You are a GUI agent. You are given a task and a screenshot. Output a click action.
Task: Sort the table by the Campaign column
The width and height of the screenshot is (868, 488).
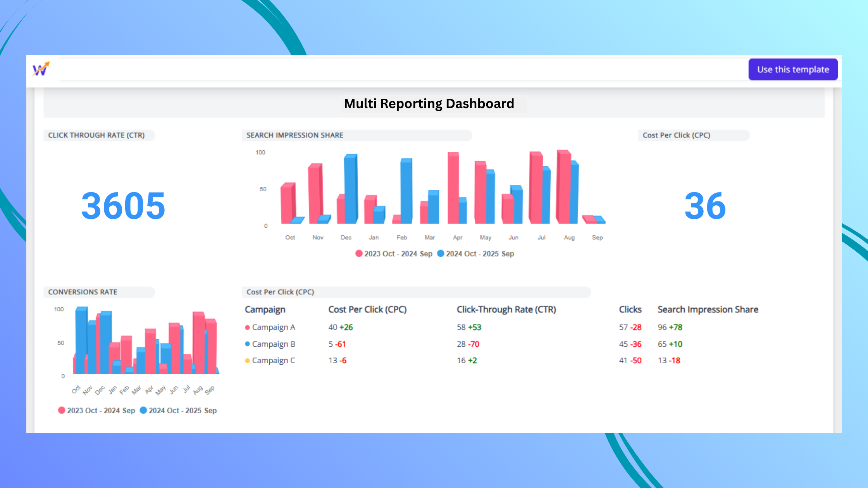(265, 309)
